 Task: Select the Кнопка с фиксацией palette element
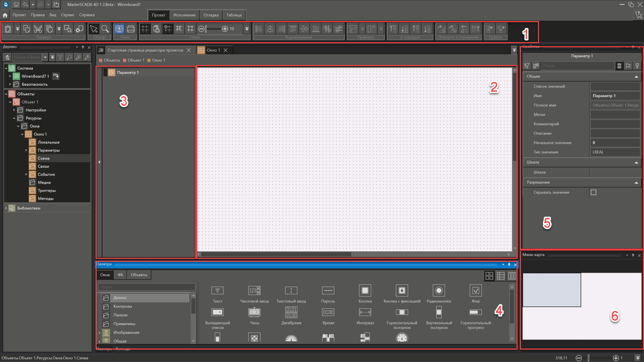click(402, 294)
